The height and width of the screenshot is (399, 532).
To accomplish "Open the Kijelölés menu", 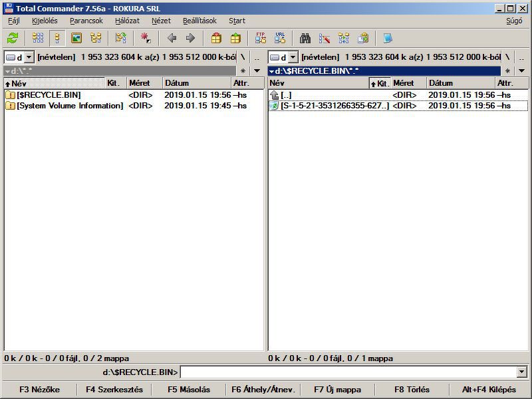I will [x=45, y=21].
